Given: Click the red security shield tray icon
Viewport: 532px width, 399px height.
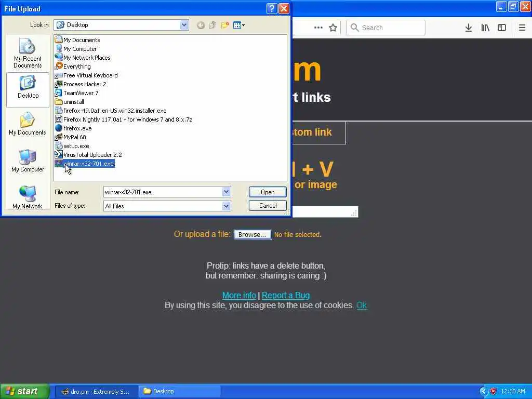Looking at the screenshot, I should 494,392.
